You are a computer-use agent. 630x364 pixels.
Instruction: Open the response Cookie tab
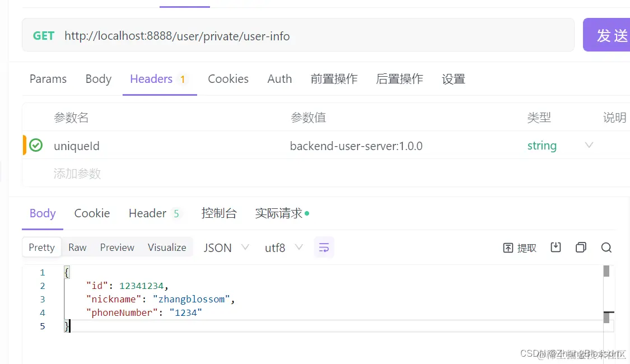tap(92, 213)
